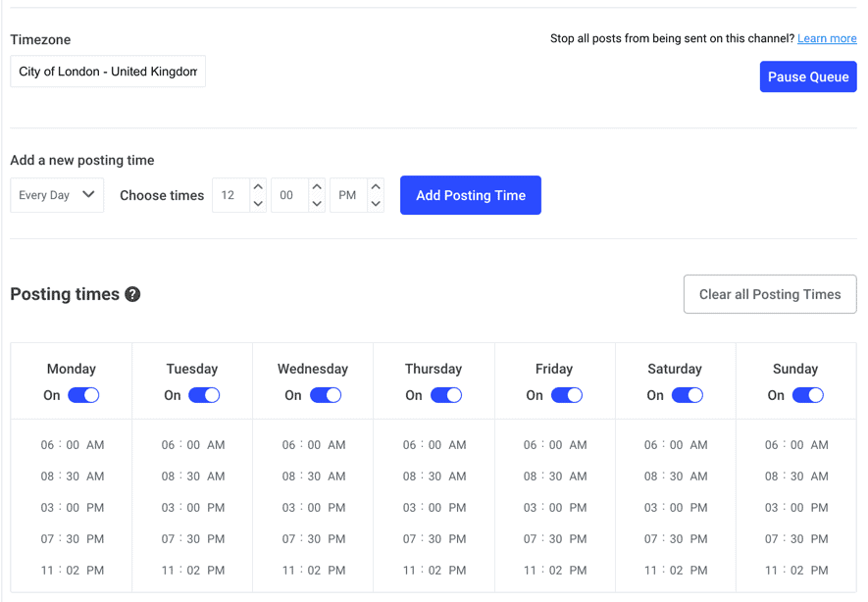Image resolution: width=868 pixels, height=602 pixels.
Task: Click the Sunday column header
Action: tap(795, 369)
